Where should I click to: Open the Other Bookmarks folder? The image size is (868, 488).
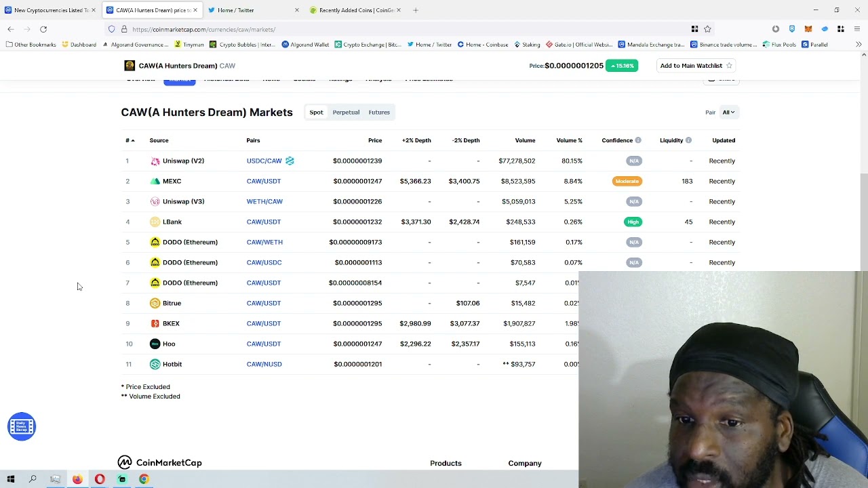(31, 45)
